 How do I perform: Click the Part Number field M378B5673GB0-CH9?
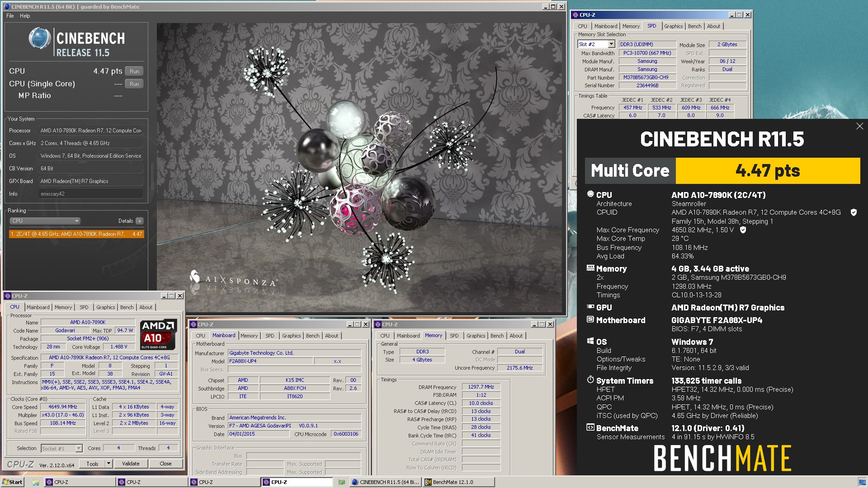point(647,77)
